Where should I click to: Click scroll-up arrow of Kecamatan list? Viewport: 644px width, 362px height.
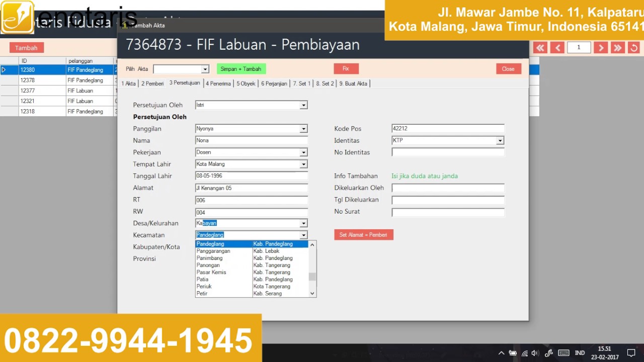tap(312, 244)
